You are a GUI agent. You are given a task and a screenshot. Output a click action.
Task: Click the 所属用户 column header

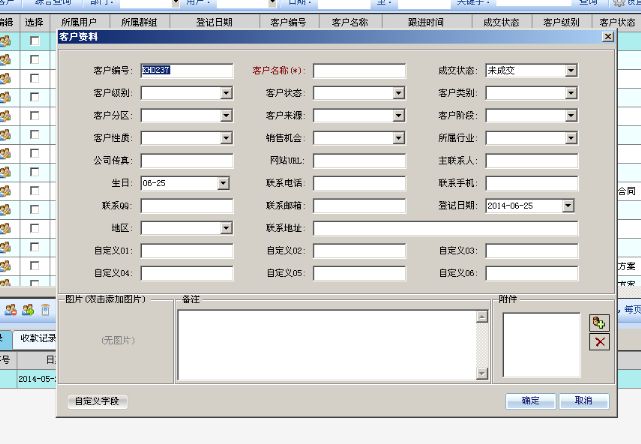click(79, 22)
